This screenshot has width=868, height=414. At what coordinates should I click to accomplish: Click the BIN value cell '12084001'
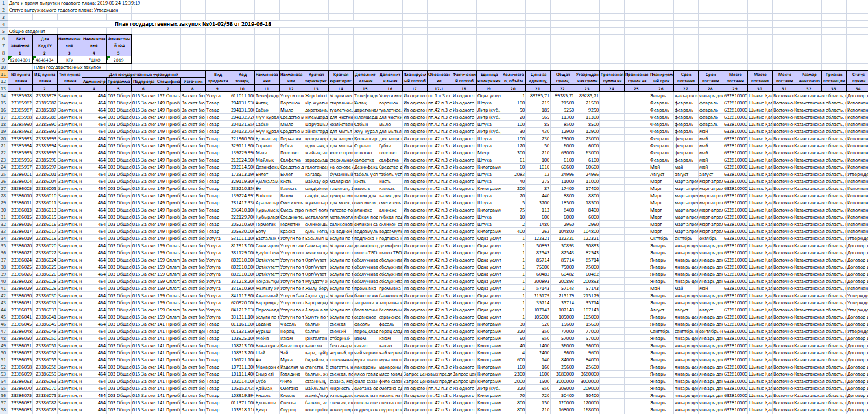tap(21, 60)
